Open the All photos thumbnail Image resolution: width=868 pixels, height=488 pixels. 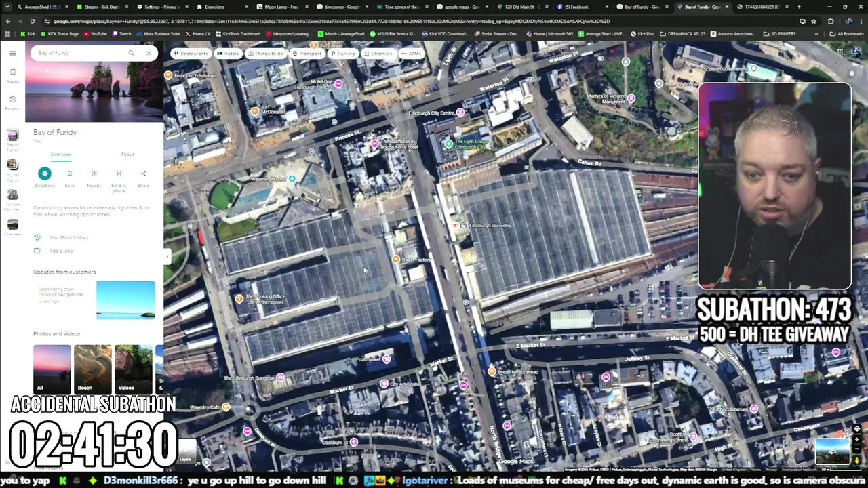(52, 369)
